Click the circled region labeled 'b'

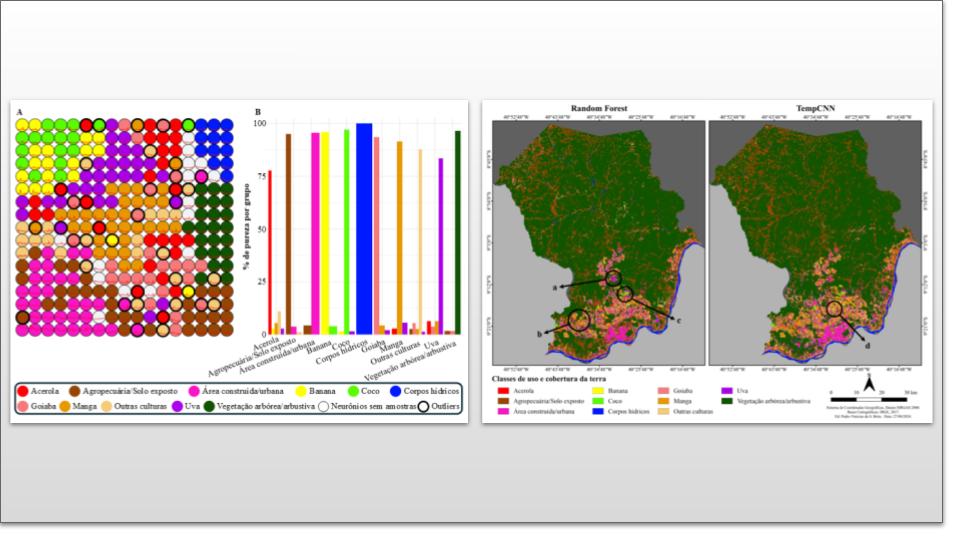coord(579,320)
